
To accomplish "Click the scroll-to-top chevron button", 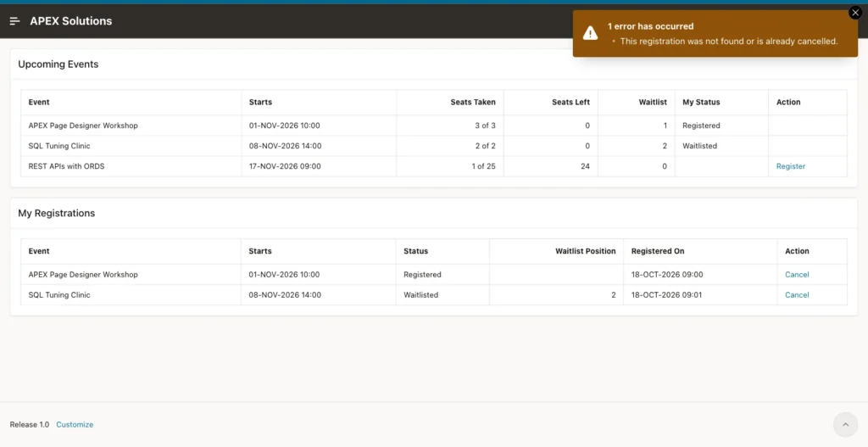I will pyautogui.click(x=845, y=425).
